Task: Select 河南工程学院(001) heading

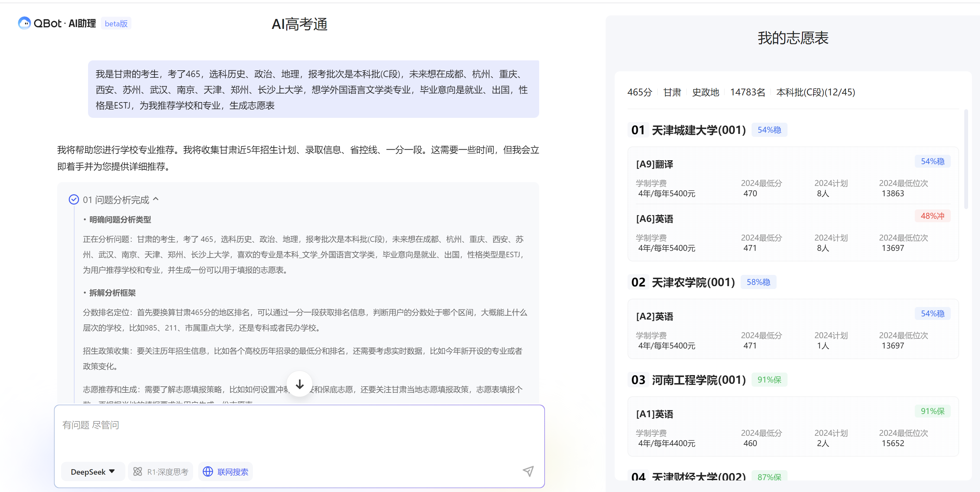Action: click(x=699, y=380)
